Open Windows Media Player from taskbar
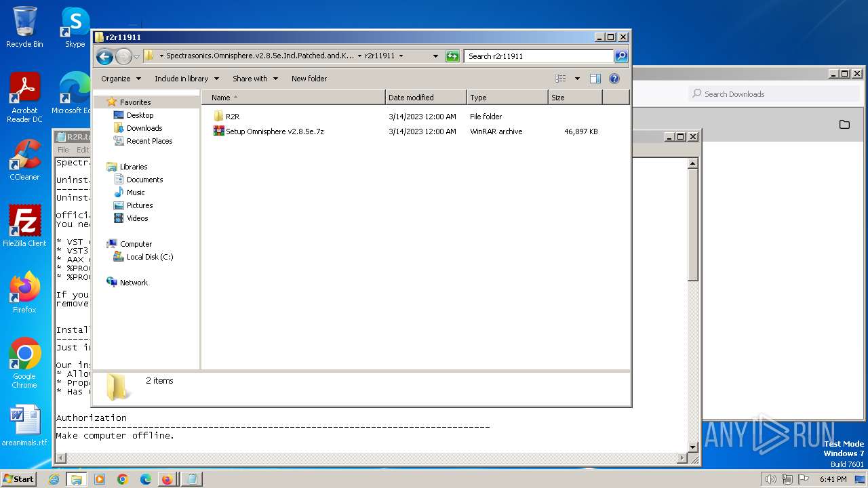The width and height of the screenshot is (868, 488). pyautogui.click(x=100, y=479)
